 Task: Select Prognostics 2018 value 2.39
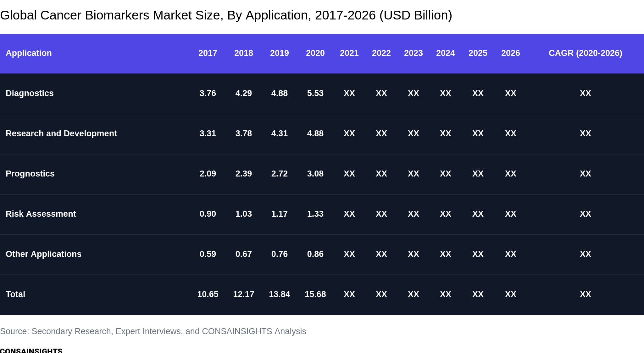(244, 174)
